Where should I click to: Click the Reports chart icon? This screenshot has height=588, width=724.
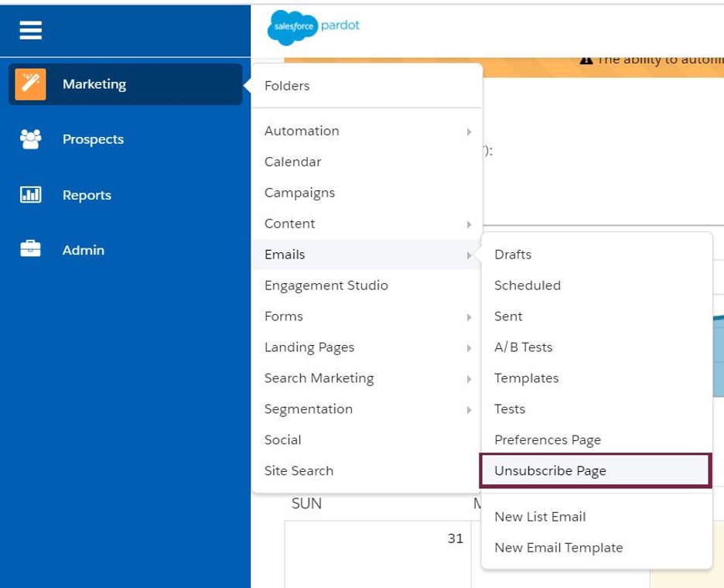pyautogui.click(x=30, y=194)
